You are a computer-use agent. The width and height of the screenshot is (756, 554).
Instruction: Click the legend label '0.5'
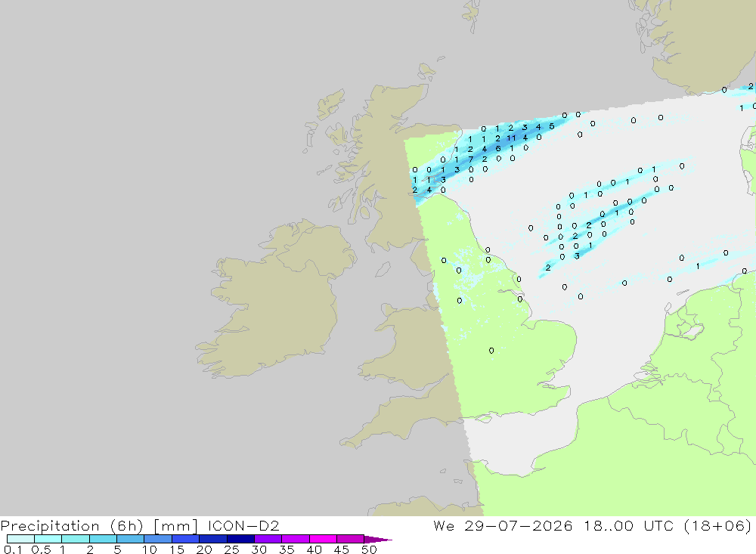click(x=41, y=549)
